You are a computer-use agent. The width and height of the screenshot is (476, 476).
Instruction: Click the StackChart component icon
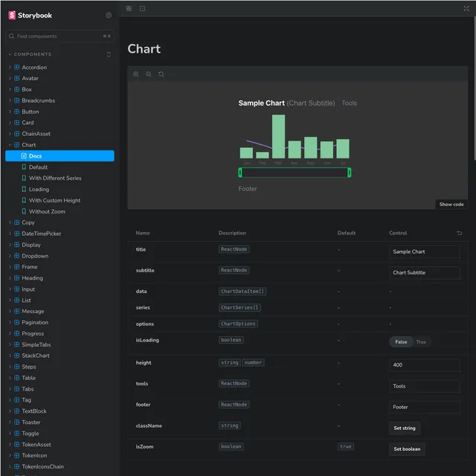[x=16, y=356]
